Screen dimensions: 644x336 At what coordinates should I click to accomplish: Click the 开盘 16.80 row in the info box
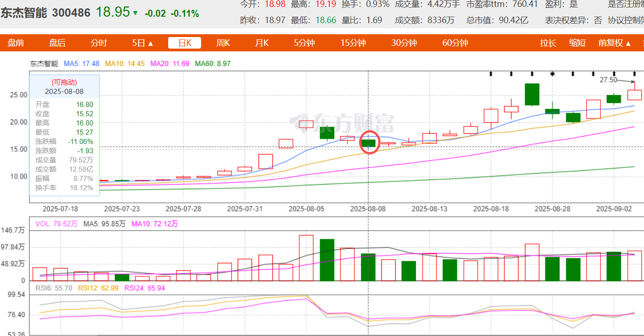[64, 105]
